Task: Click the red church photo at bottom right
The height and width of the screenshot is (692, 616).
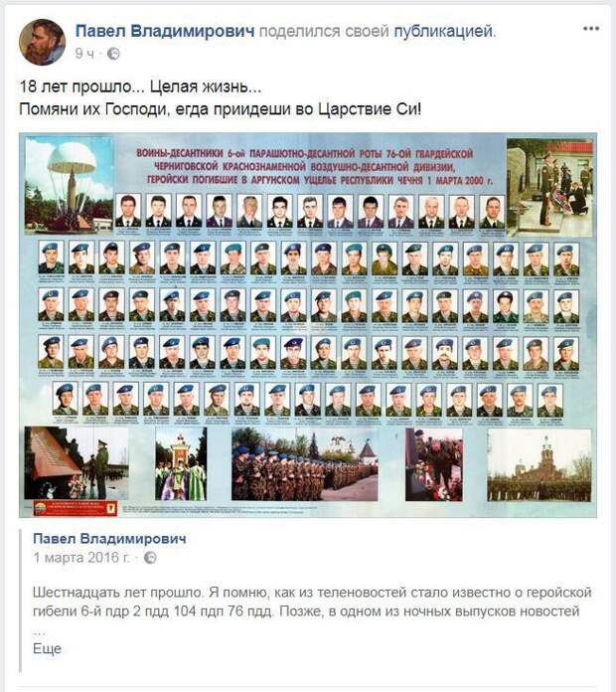Action: coord(539,465)
